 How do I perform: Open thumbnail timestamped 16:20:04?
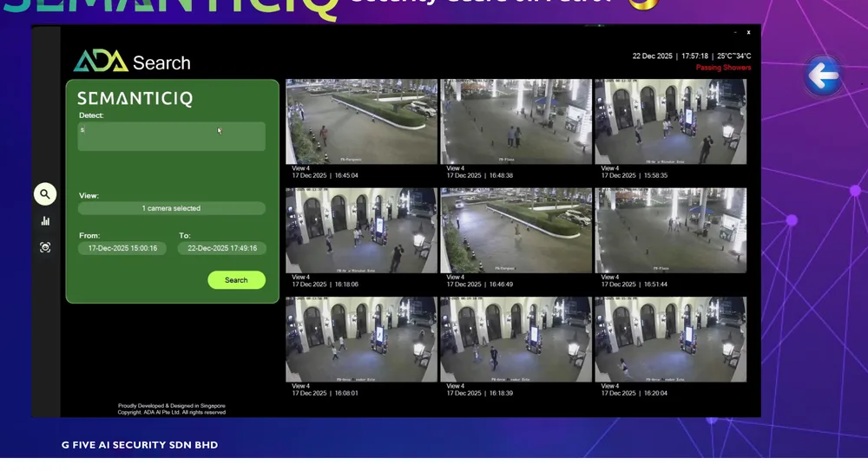coord(670,339)
